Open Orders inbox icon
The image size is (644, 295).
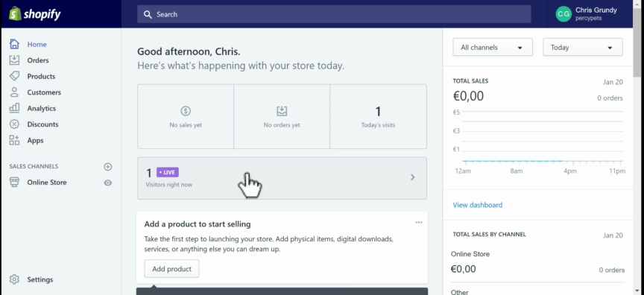pyautogui.click(x=14, y=60)
